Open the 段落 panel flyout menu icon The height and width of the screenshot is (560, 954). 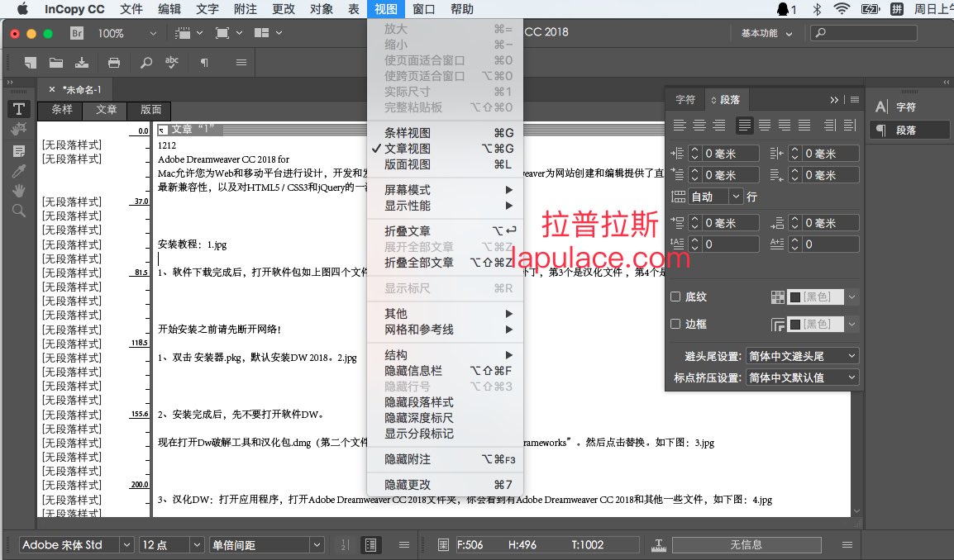click(855, 100)
